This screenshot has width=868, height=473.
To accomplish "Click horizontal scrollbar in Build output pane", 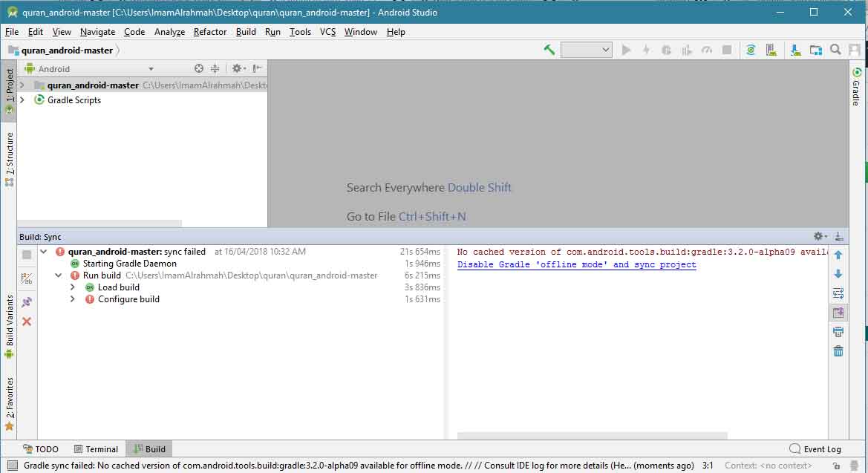I will (x=592, y=436).
